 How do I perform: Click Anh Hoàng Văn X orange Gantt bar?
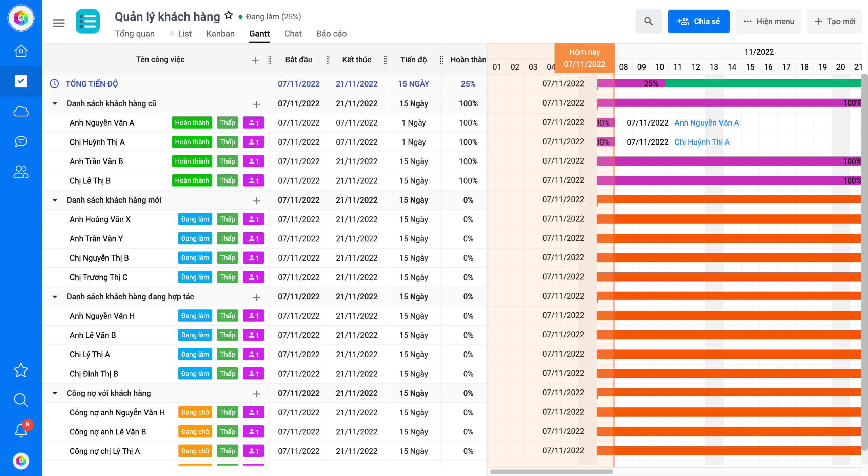[x=729, y=219]
